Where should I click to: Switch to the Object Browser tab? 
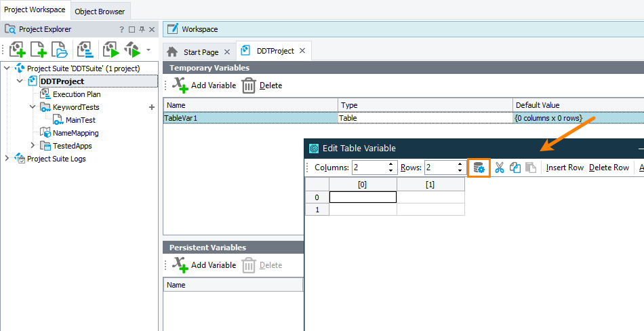100,11
